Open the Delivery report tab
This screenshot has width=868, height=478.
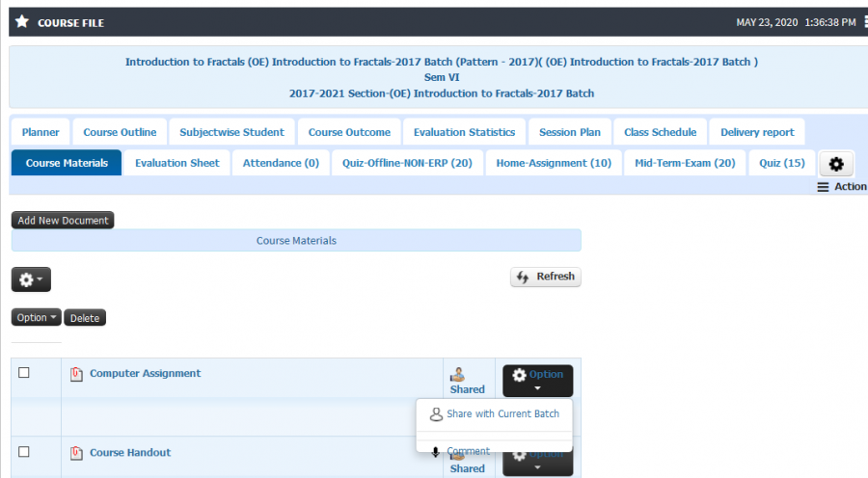tap(757, 132)
